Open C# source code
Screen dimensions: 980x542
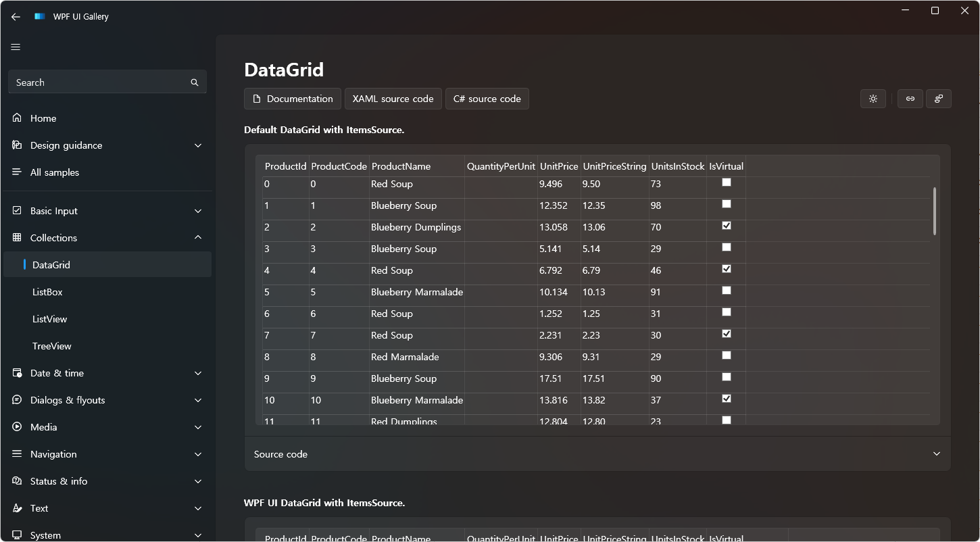pyautogui.click(x=487, y=99)
